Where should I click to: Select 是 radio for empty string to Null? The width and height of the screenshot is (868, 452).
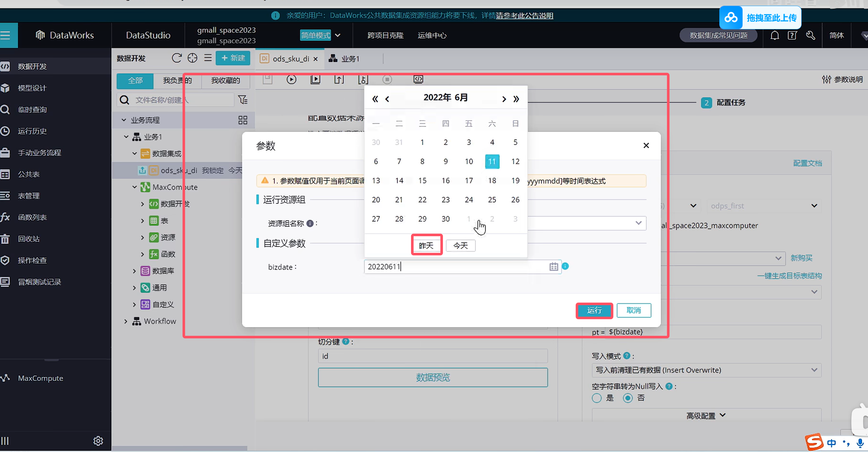[596, 398]
